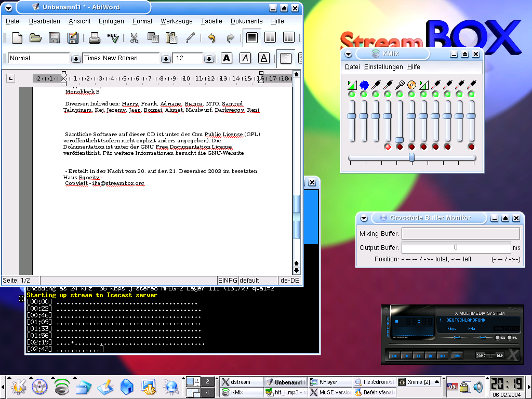This screenshot has width=532, height=399.
Task: Click the Save As floppy-with-pencil icon
Action: [73, 37]
